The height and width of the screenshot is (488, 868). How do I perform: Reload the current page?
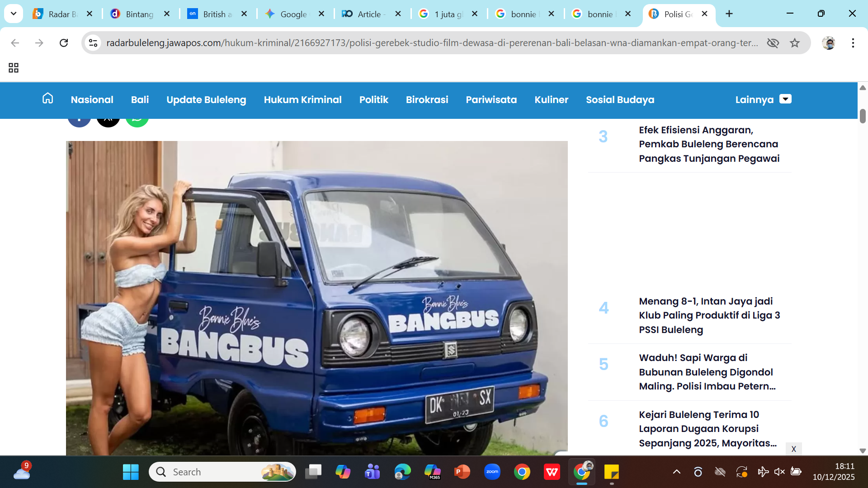pos(64,43)
